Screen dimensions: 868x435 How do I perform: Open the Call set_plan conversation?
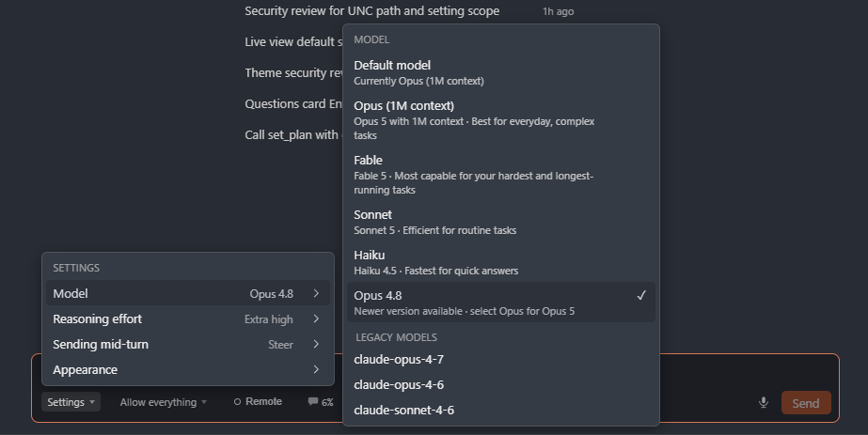click(x=293, y=135)
